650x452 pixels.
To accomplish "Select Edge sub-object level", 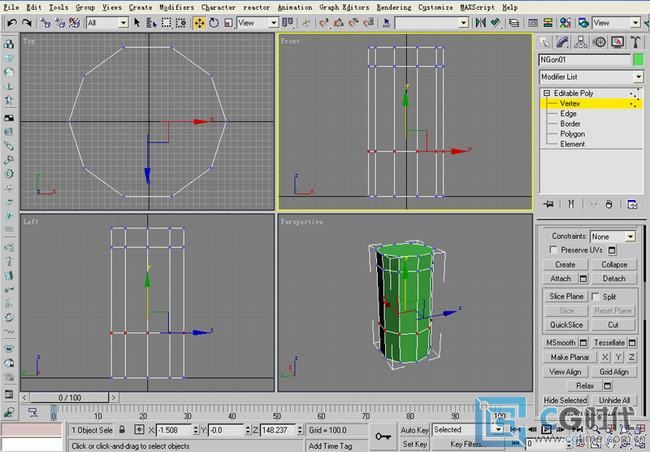I will 568,114.
